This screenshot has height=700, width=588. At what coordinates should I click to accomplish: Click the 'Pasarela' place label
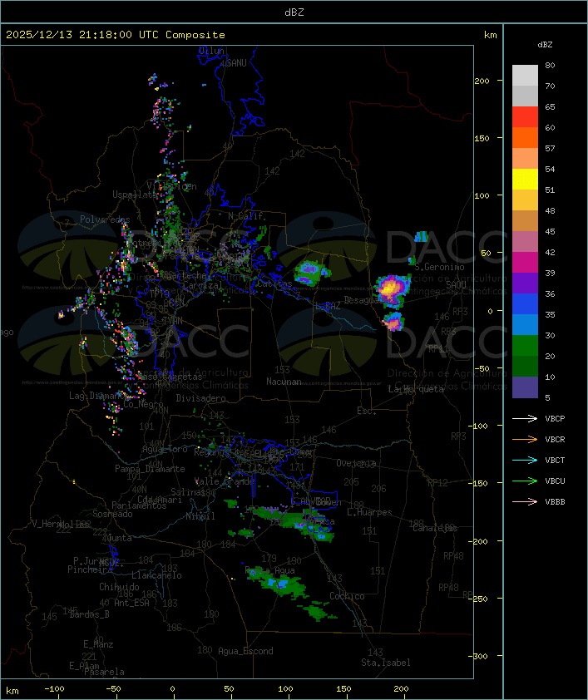tap(104, 672)
